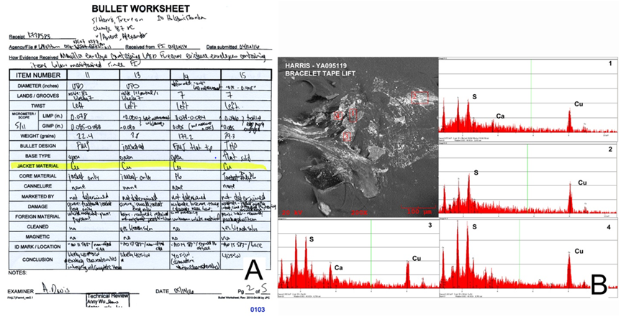Click the S peak label in spectrum 4
Screen dimensions: 644x327
[x=474, y=226]
